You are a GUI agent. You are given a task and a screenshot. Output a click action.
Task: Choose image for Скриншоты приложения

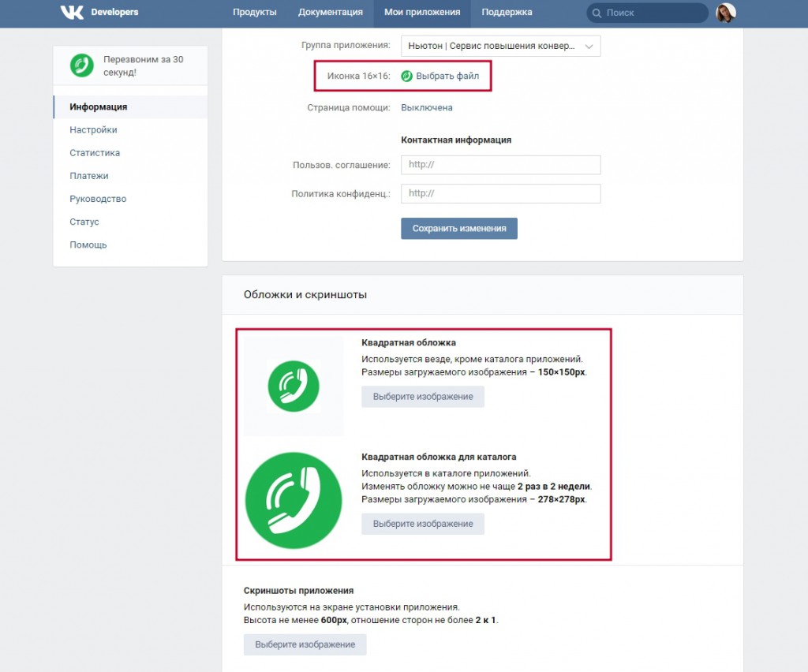tap(305, 644)
